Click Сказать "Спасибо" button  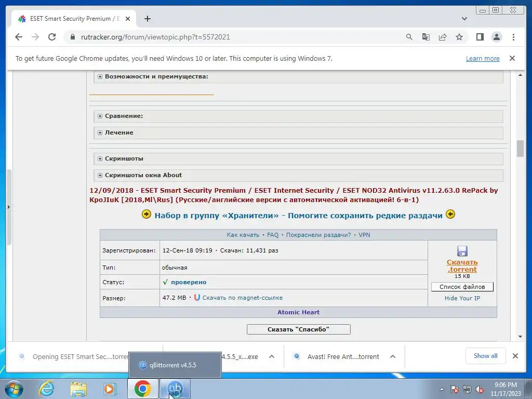pos(299,329)
